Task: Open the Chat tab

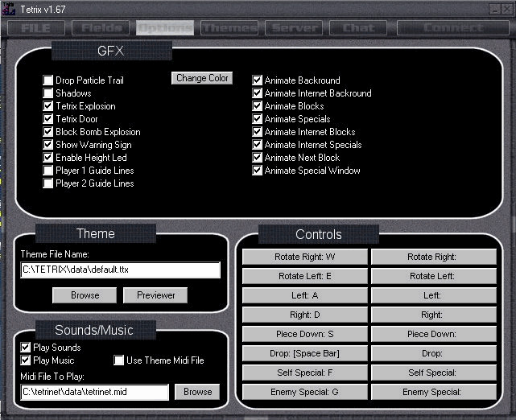Action: pos(358,28)
